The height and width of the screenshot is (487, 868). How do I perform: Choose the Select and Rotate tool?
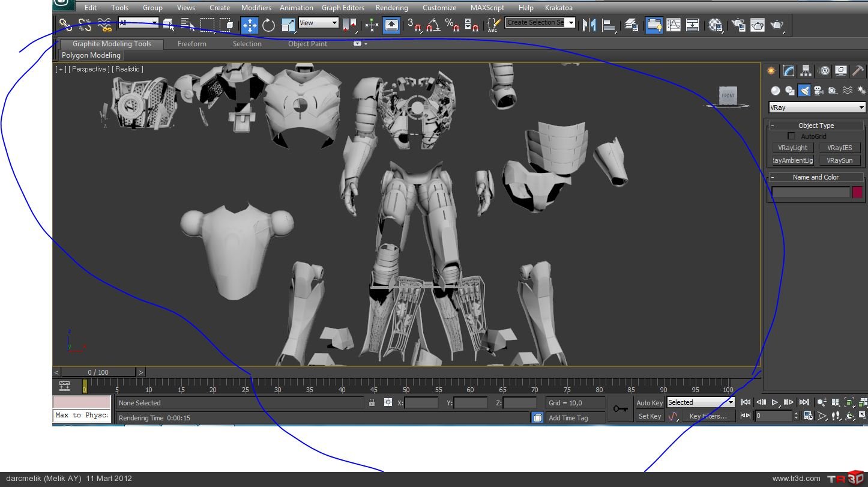click(268, 25)
